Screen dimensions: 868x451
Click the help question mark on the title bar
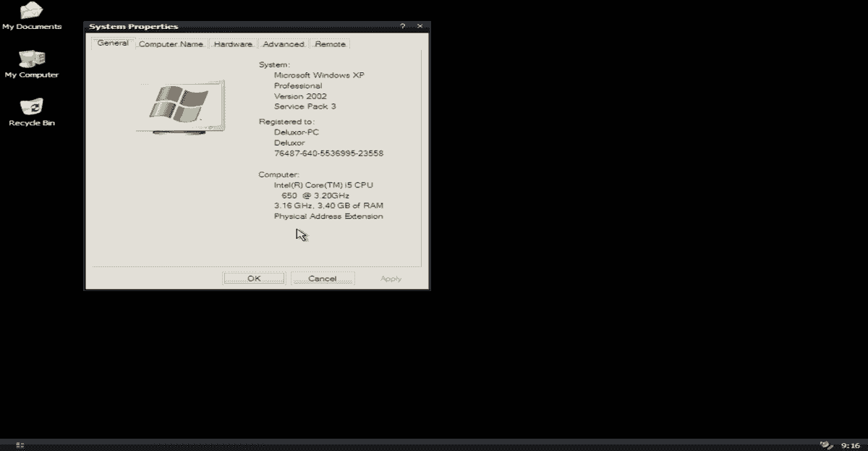point(403,25)
